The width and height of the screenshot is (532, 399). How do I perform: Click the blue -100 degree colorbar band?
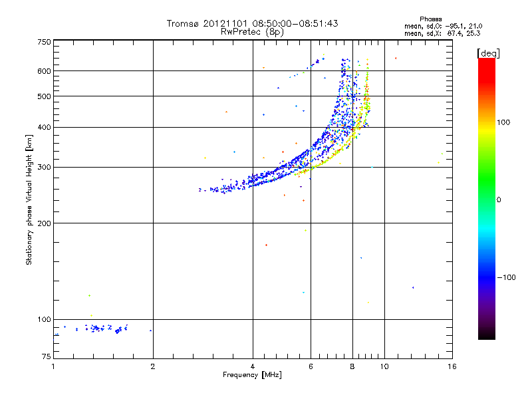coord(487,277)
